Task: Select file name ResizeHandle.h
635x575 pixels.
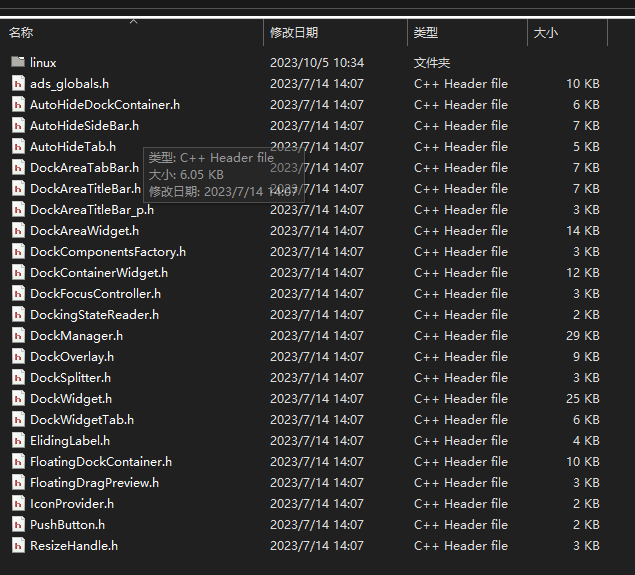Action: 74,546
